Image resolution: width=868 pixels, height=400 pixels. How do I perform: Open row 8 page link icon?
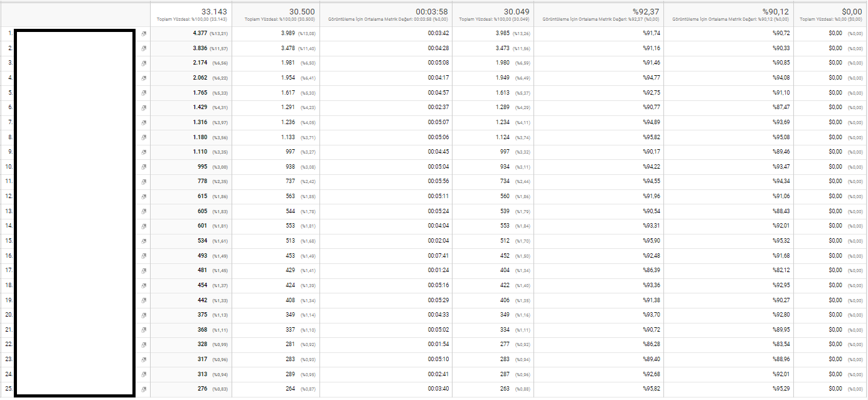[x=144, y=137]
